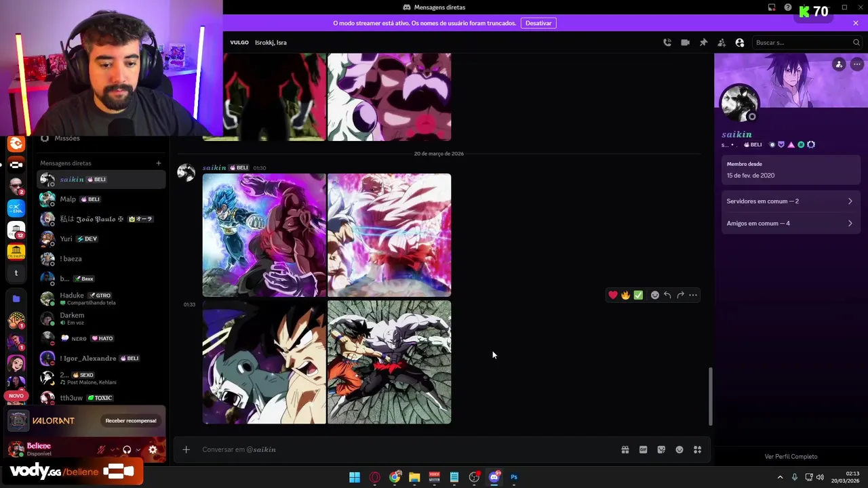Open the 't' server icon in server list
Viewport: 868px width, 488px height.
pyautogui.click(x=16, y=273)
